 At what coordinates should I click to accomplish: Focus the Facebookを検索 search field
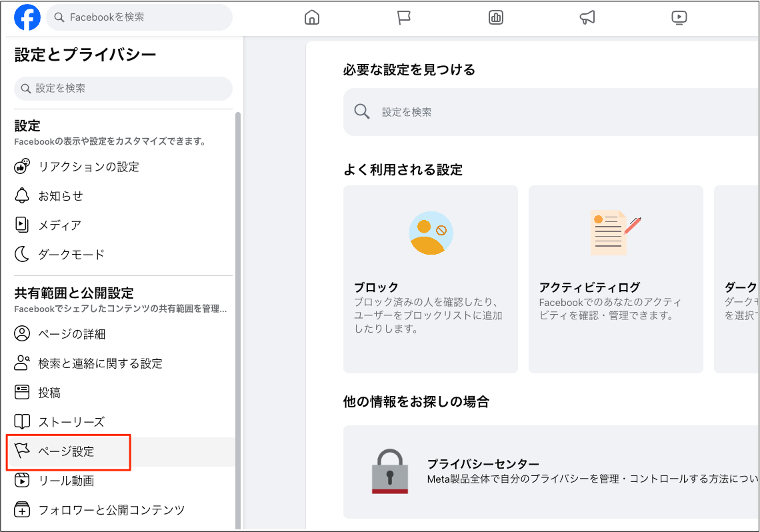[x=139, y=17]
